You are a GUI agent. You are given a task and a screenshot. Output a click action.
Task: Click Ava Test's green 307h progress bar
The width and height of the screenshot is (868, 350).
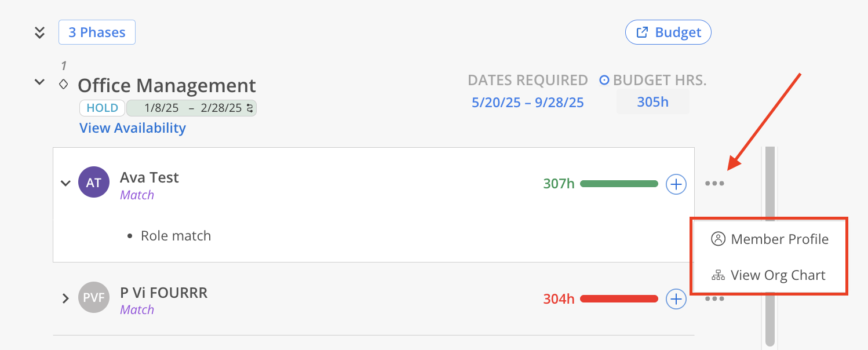[x=619, y=184]
